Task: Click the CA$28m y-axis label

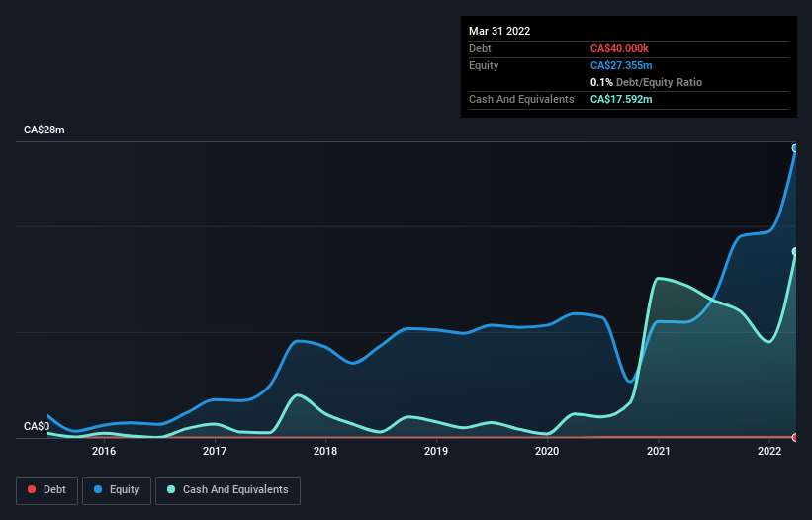Action: click(x=45, y=130)
